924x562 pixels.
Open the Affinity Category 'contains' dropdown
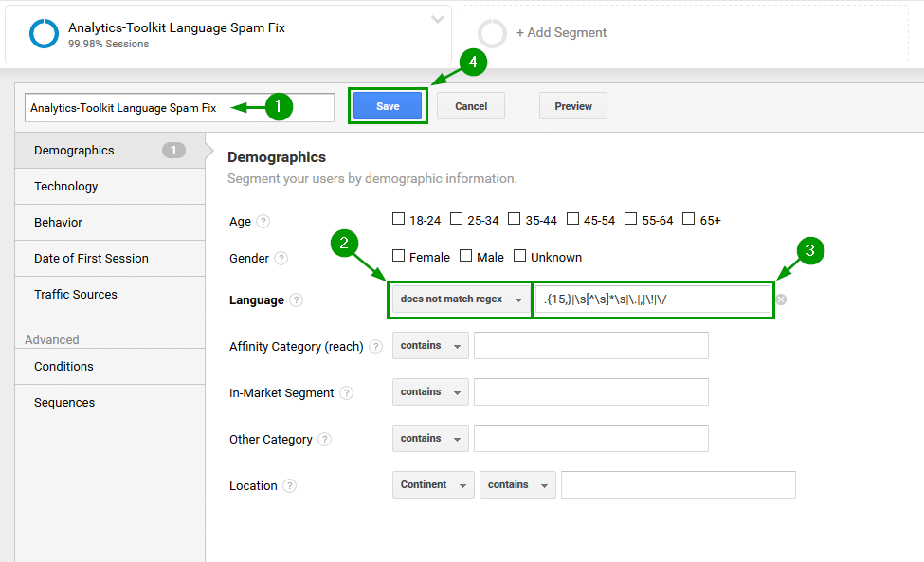(430, 346)
